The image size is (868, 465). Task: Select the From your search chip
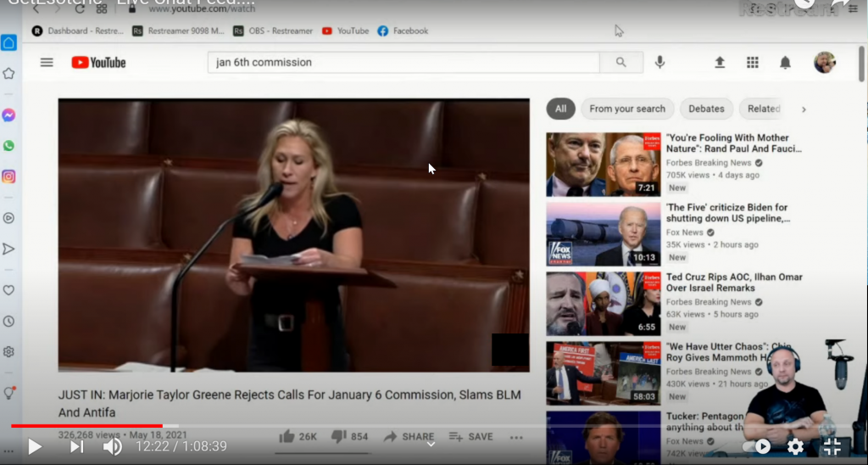(627, 109)
